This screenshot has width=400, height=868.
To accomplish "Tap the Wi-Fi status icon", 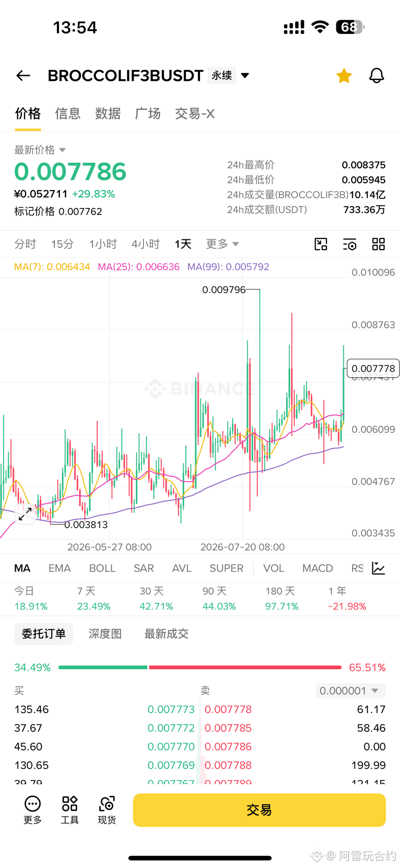I will click(x=320, y=27).
